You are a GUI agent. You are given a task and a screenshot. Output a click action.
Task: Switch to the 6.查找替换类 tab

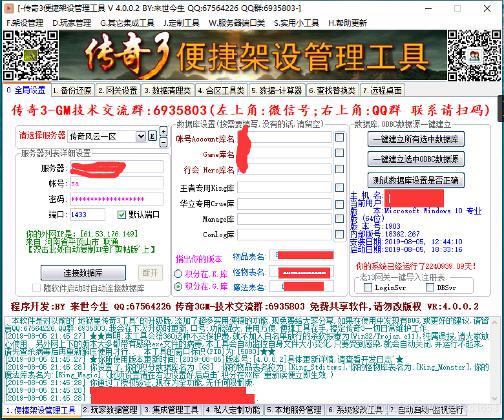click(x=332, y=90)
